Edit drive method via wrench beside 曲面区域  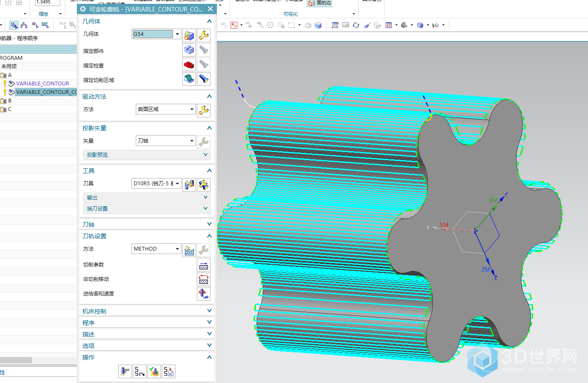[204, 111]
